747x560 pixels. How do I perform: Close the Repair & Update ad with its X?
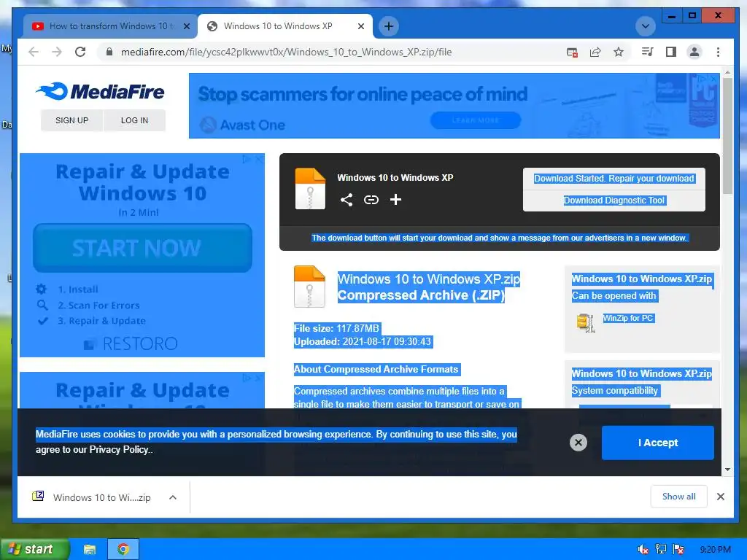(x=259, y=159)
